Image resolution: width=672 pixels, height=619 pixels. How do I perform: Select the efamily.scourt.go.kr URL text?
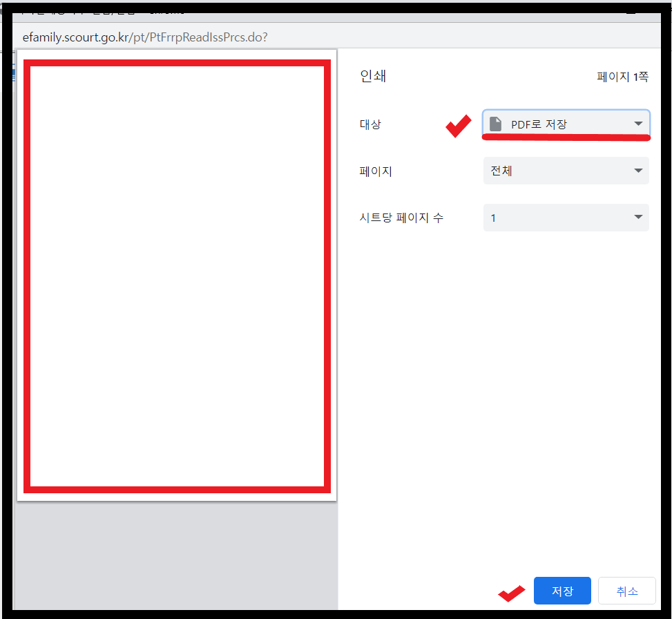point(146,37)
